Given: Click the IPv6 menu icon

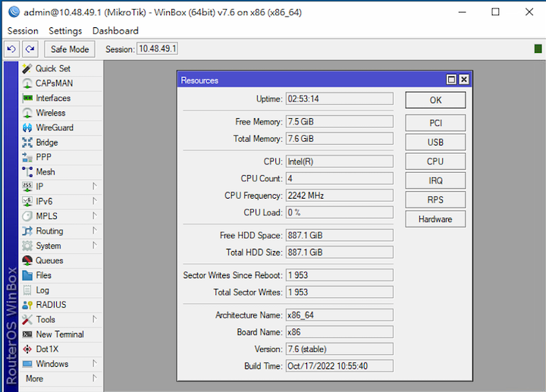Looking at the screenshot, I should click(27, 202).
